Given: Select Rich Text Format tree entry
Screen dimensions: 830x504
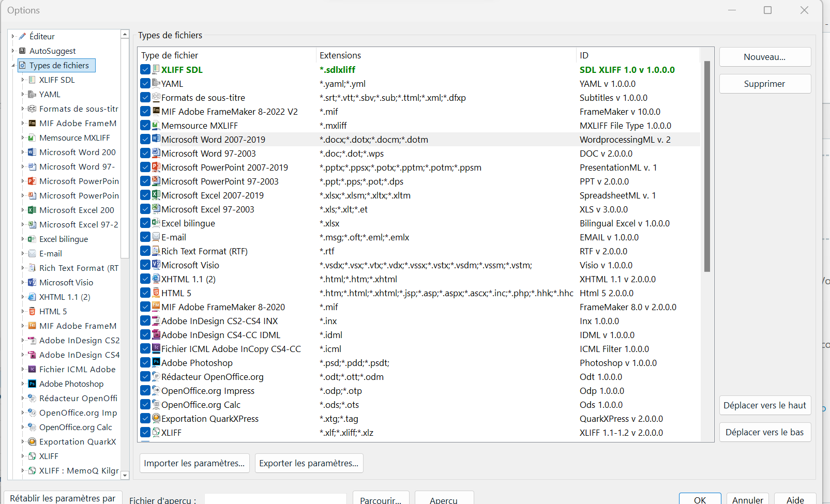Looking at the screenshot, I should [x=79, y=268].
